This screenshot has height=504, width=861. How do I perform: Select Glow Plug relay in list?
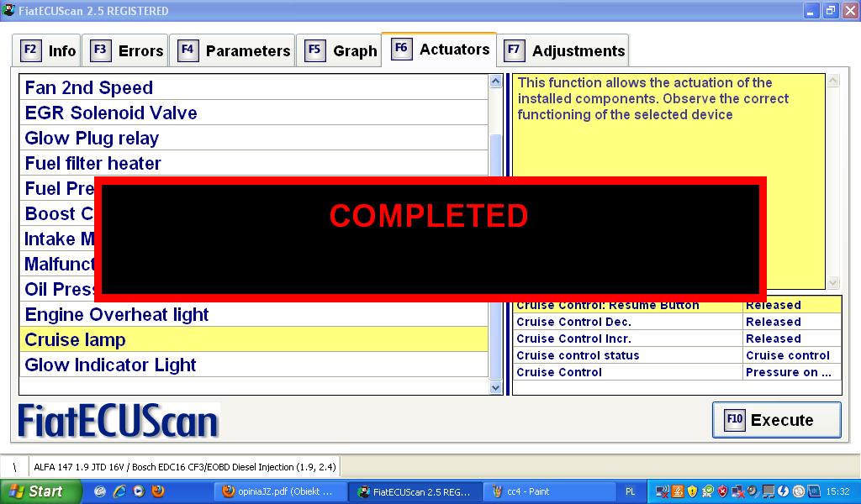(254, 139)
